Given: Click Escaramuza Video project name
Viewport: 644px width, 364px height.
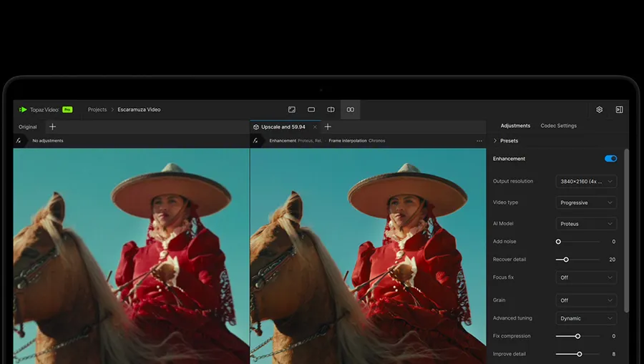Looking at the screenshot, I should [x=139, y=109].
